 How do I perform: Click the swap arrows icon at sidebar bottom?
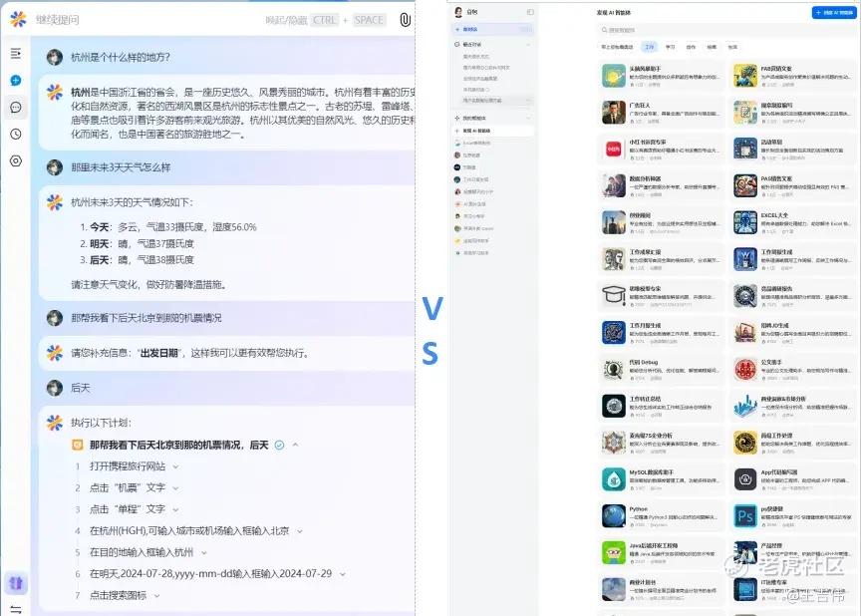[16, 609]
